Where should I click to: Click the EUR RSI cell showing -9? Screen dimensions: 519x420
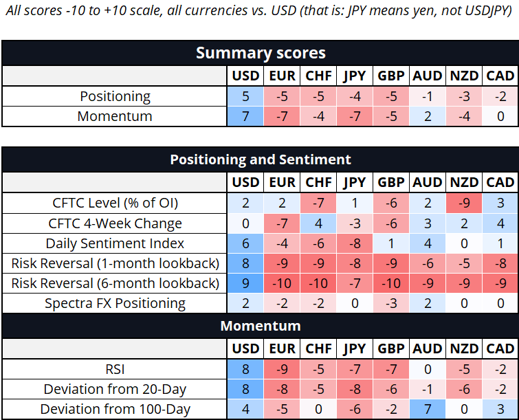tap(282, 369)
